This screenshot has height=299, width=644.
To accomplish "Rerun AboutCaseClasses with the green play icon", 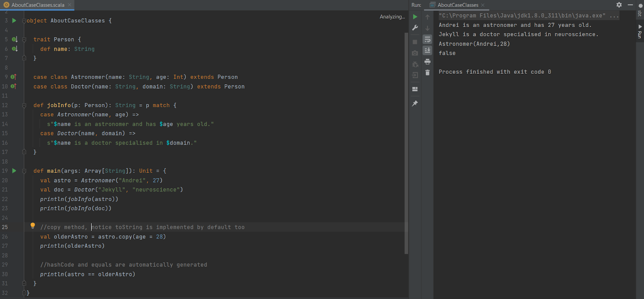I will click(x=415, y=17).
